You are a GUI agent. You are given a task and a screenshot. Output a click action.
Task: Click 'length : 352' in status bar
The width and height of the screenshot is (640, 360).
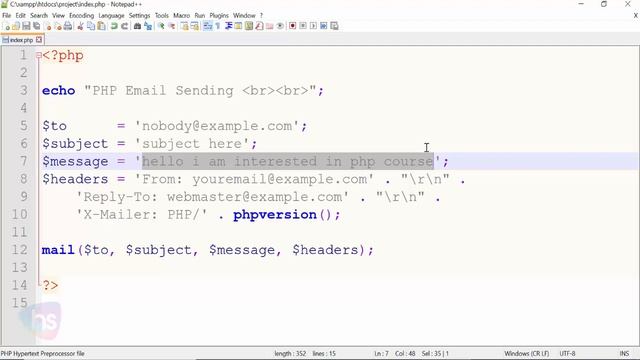290,353
